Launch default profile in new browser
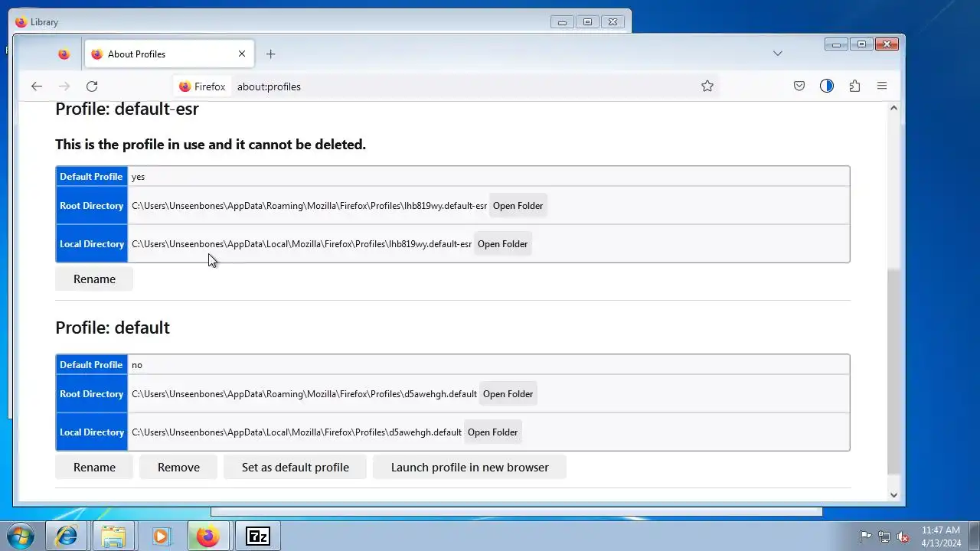Viewport: 980px width, 551px height. [x=469, y=468]
